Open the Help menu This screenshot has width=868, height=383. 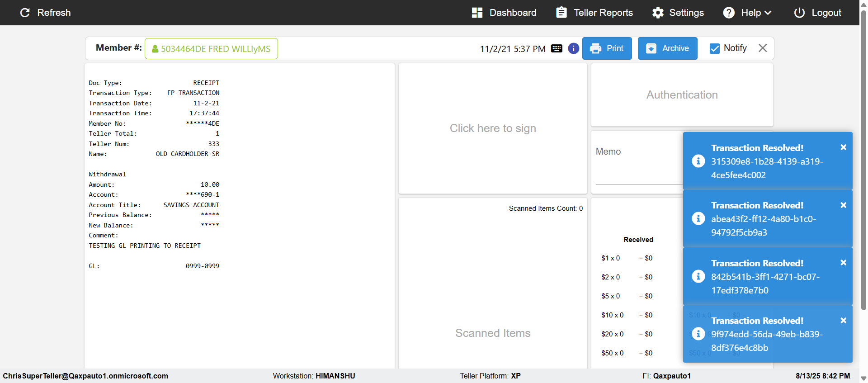coord(747,13)
